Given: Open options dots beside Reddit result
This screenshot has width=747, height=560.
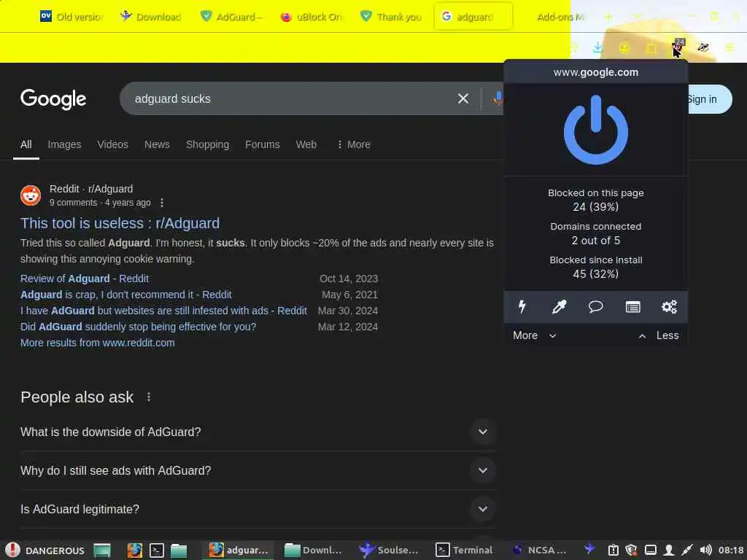Looking at the screenshot, I should (x=162, y=203).
